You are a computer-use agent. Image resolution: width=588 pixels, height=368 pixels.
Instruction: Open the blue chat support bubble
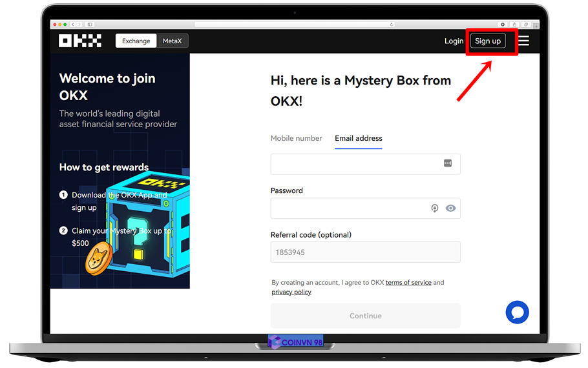(517, 312)
